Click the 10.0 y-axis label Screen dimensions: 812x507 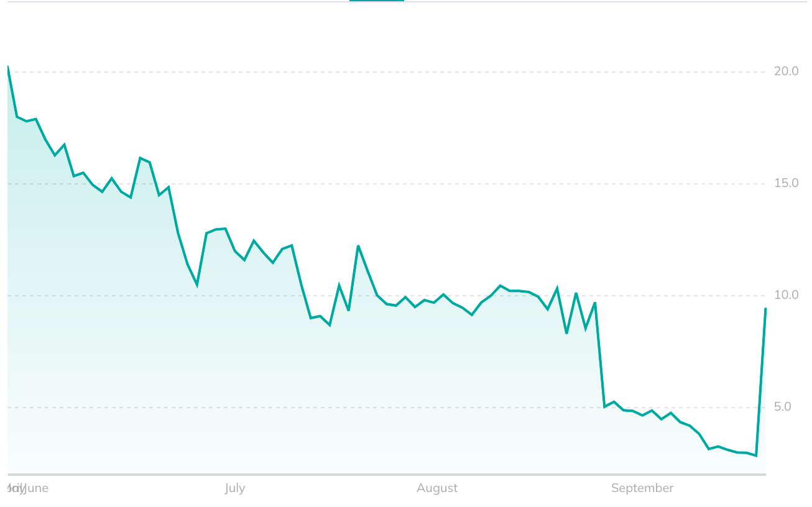pos(786,295)
